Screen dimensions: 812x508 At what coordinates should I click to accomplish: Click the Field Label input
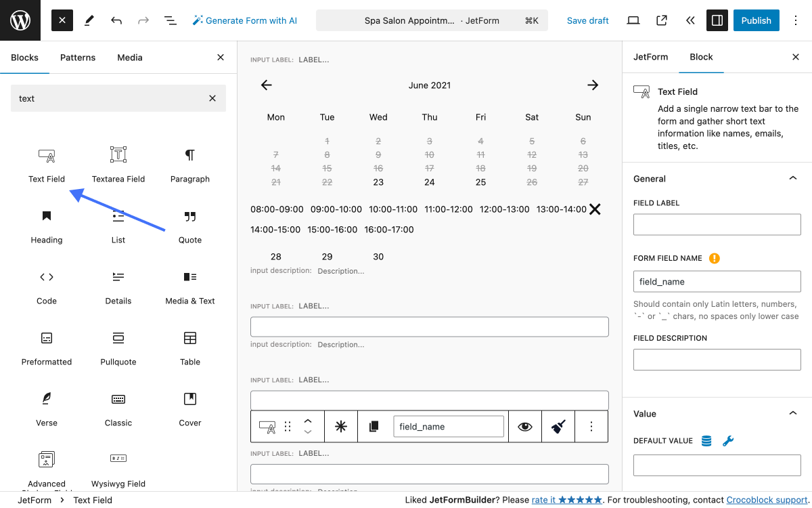point(717,225)
